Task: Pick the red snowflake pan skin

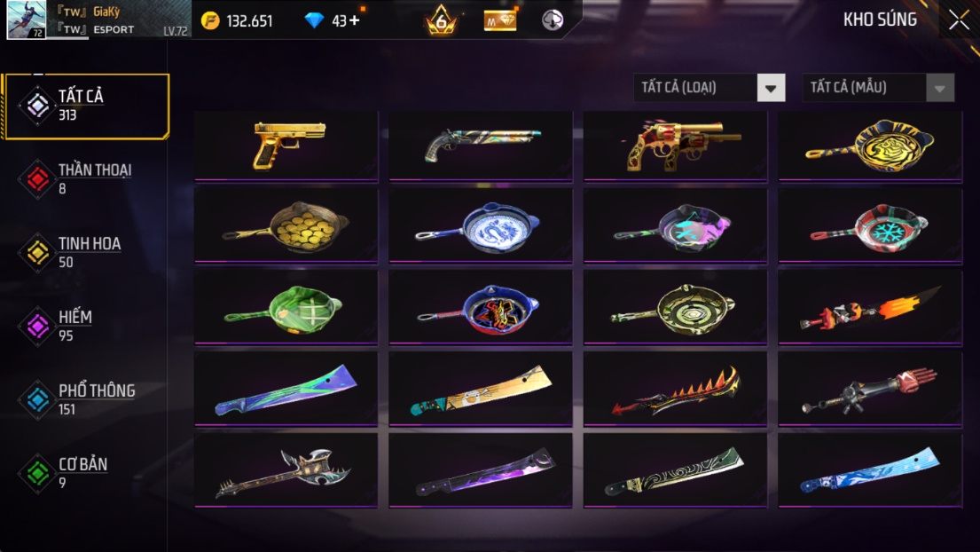Action: click(870, 226)
